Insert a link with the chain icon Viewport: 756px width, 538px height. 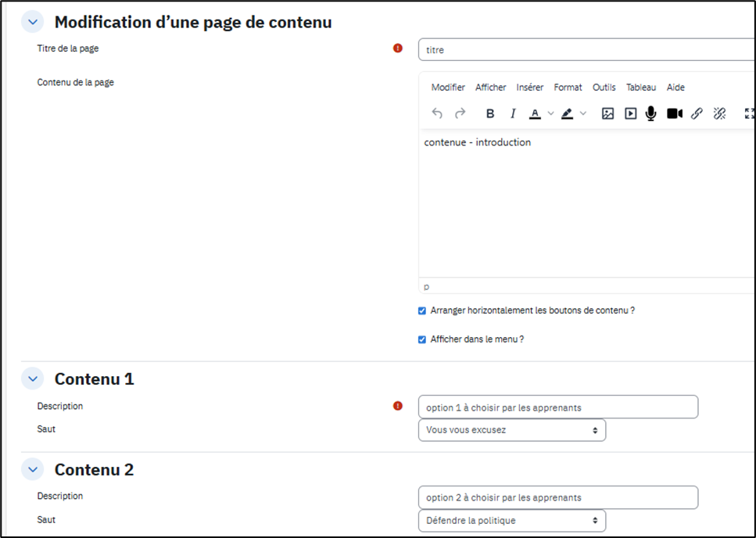click(697, 113)
